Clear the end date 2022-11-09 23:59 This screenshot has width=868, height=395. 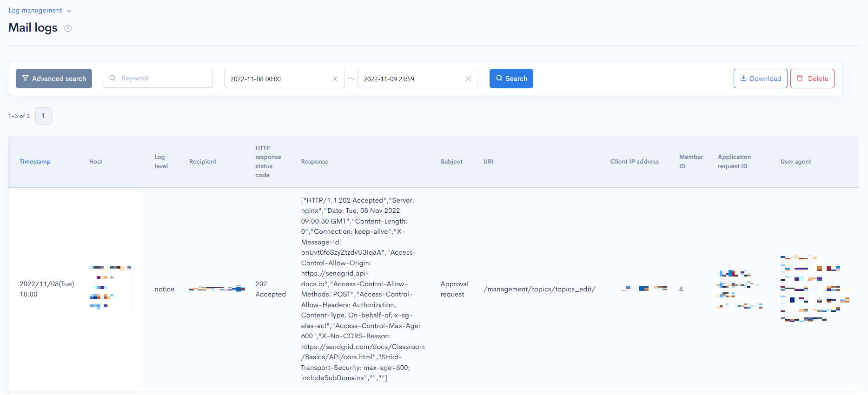468,79
